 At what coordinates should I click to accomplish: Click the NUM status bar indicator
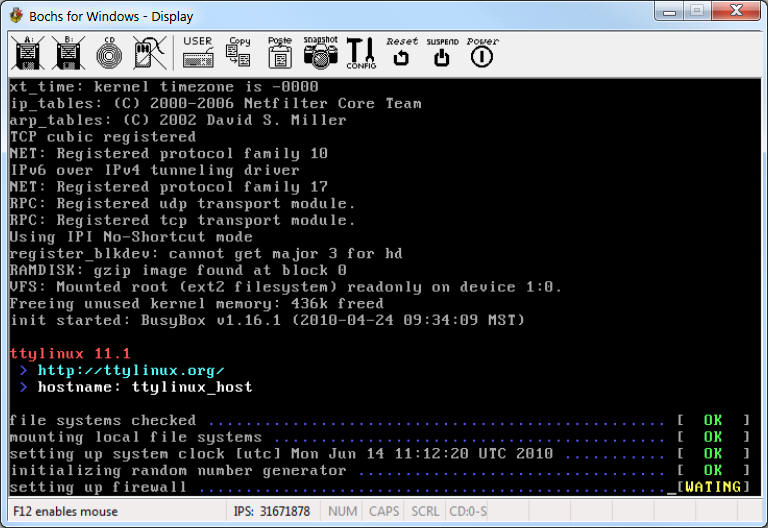click(342, 511)
